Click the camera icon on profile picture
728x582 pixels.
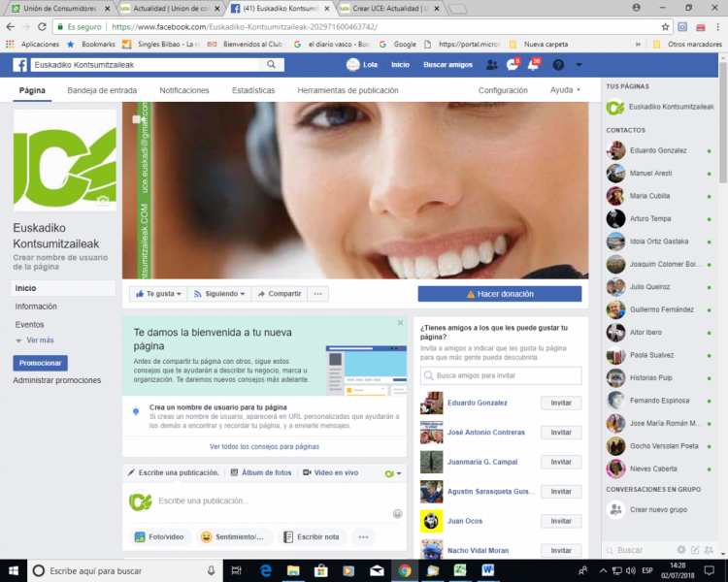103,201
